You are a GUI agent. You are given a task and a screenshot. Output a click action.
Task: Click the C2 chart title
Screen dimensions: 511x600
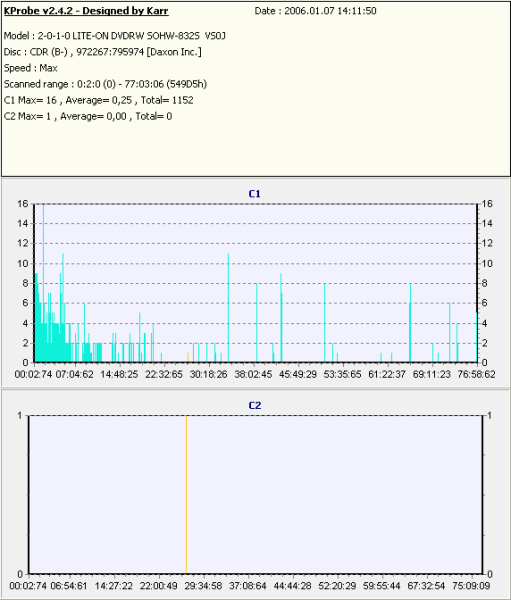(x=255, y=406)
